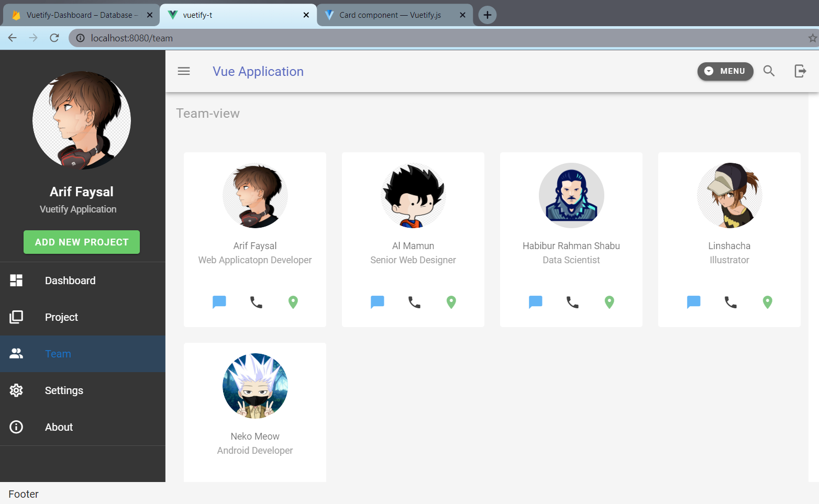The width and height of the screenshot is (819, 504).
Task: Click the About info icon
Action: 16,427
